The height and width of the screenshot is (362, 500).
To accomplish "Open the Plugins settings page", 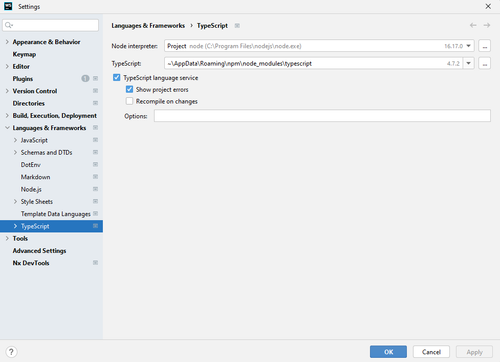I will click(23, 79).
